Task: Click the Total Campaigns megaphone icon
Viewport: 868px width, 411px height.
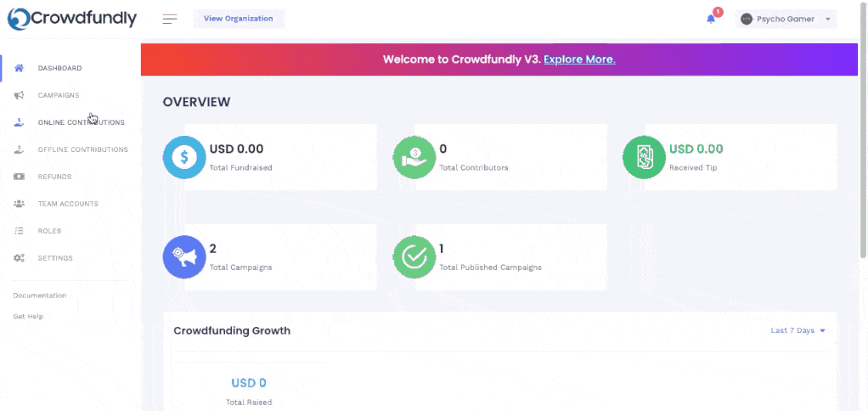Action: tap(184, 257)
